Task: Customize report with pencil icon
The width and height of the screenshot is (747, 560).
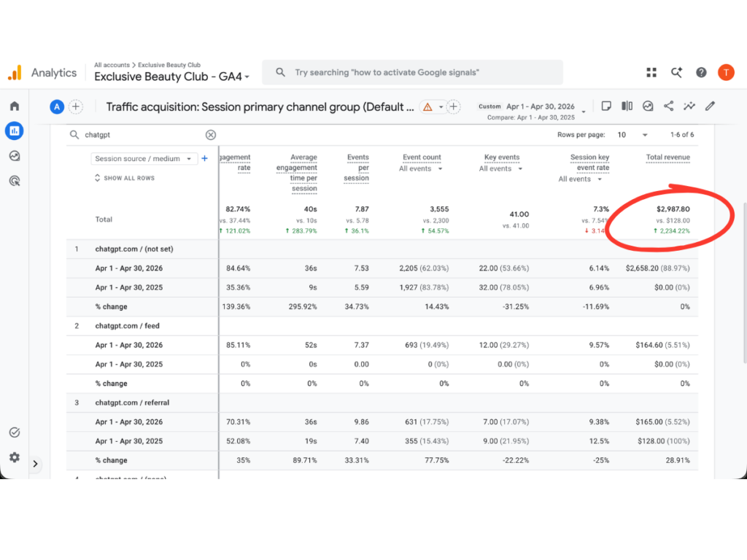Action: coord(711,106)
